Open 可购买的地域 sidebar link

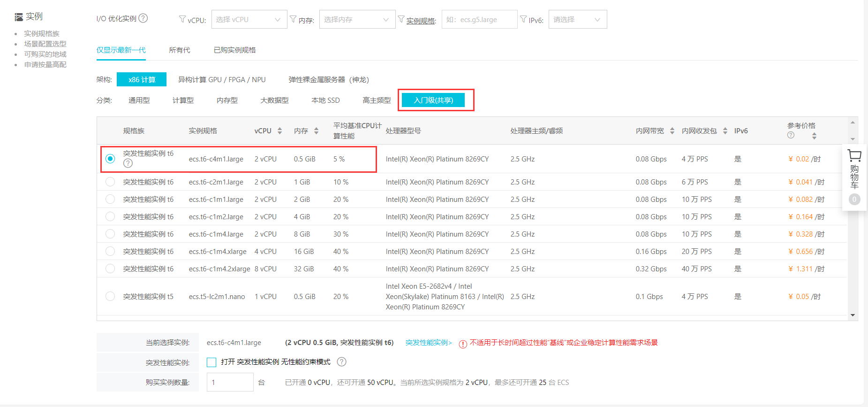[45, 54]
